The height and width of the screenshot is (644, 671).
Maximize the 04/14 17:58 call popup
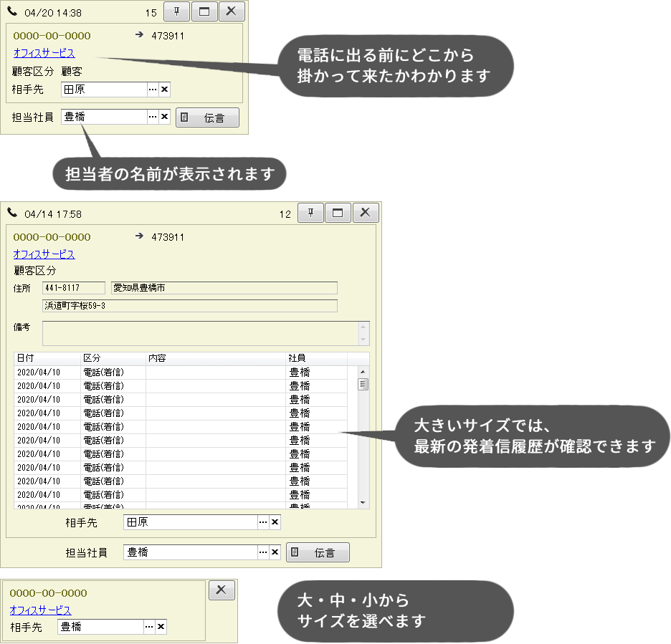(338, 213)
